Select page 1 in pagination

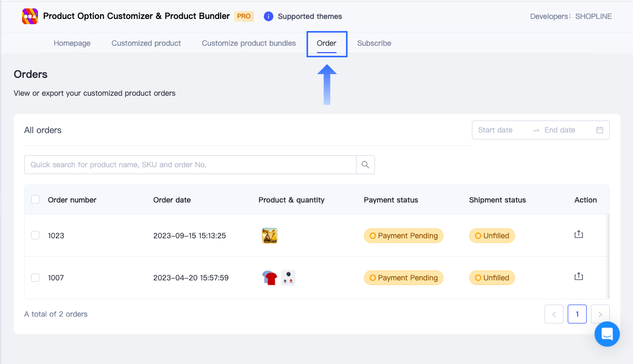577,314
